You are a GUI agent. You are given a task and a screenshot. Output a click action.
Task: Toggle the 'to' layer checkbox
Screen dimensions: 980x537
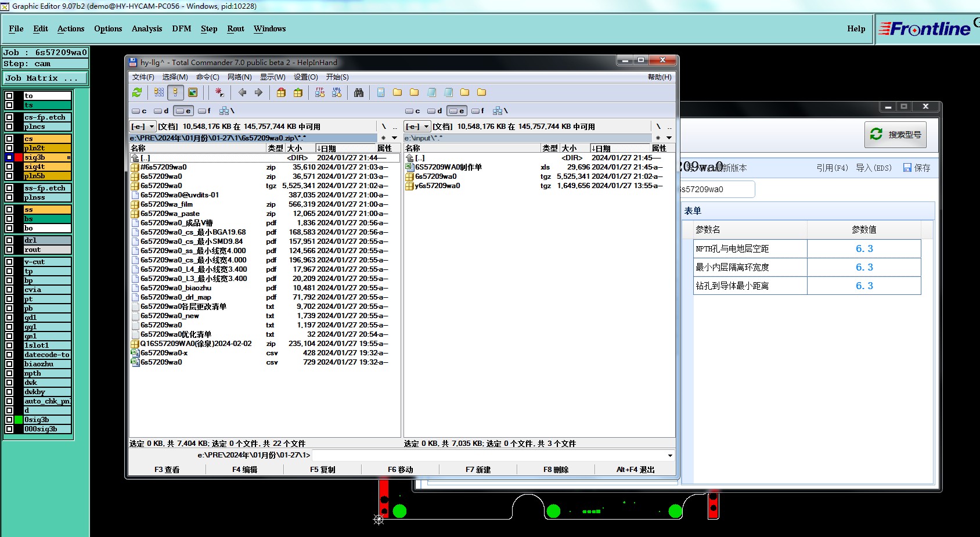click(x=9, y=96)
